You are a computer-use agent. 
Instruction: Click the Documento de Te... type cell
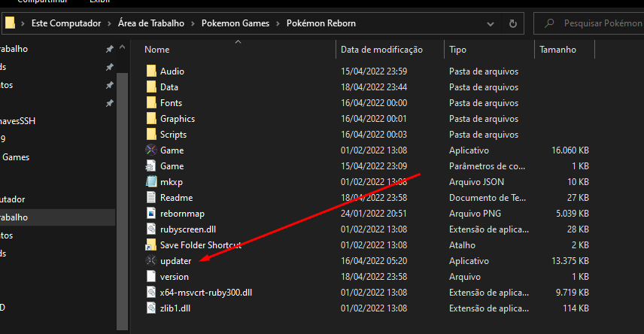pyautogui.click(x=488, y=198)
